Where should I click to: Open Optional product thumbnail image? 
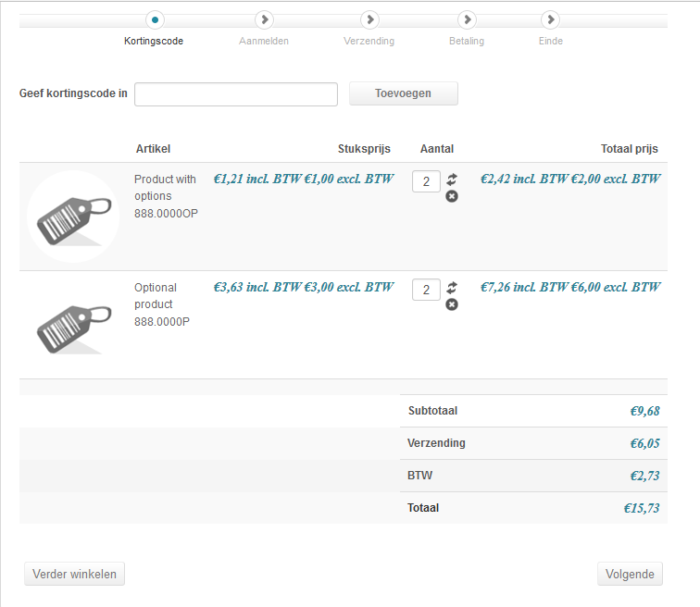tap(73, 325)
